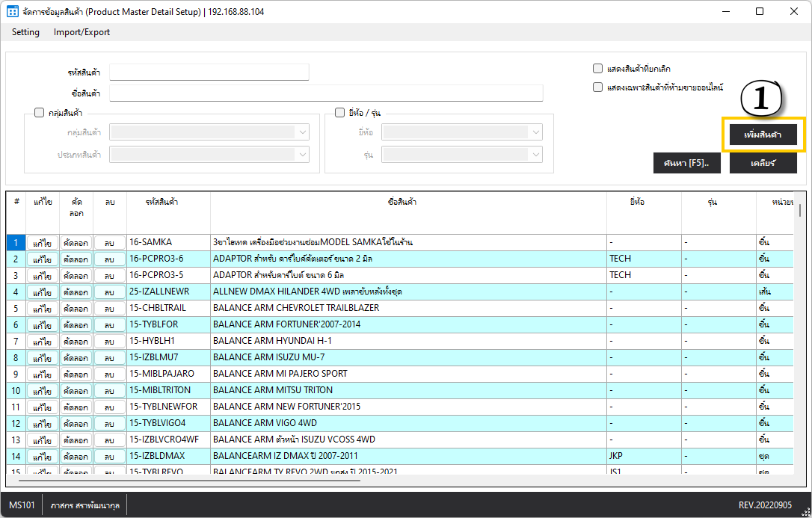Open the Setting menu
The image size is (812, 518).
point(25,32)
